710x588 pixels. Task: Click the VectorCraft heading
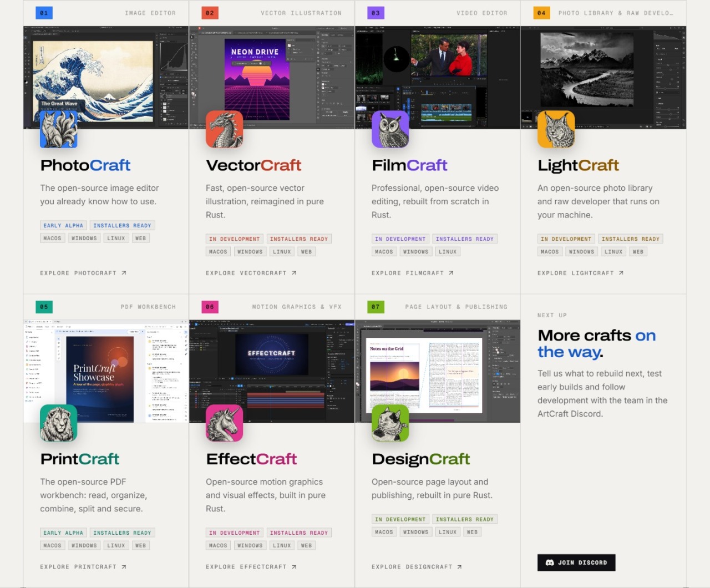(x=253, y=165)
